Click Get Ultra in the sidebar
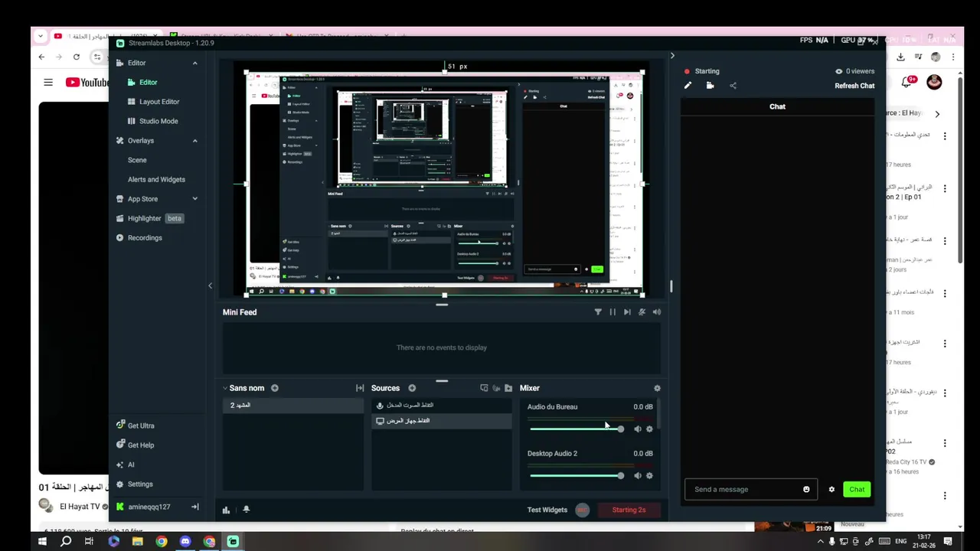Viewport: 980px width, 551px height. pos(135,425)
